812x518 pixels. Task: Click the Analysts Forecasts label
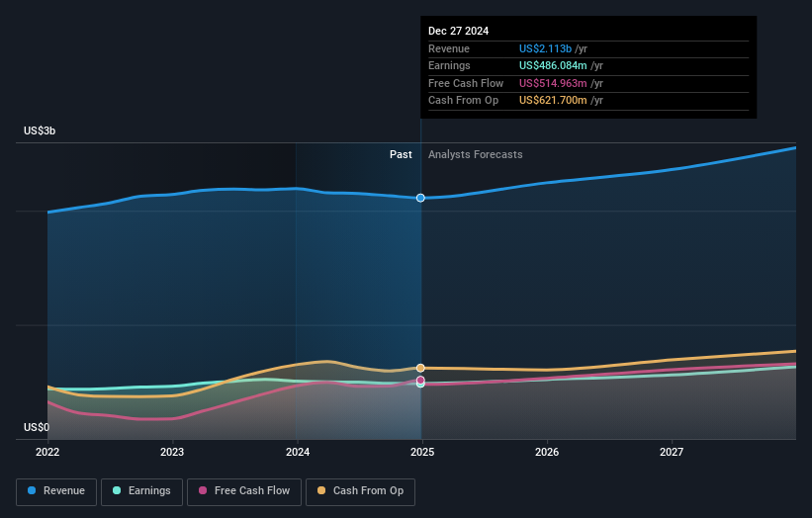(475, 154)
